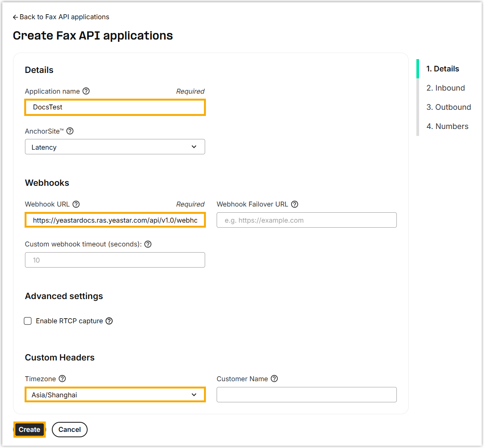
Task: Jump to the Inbound section step
Action: click(445, 88)
